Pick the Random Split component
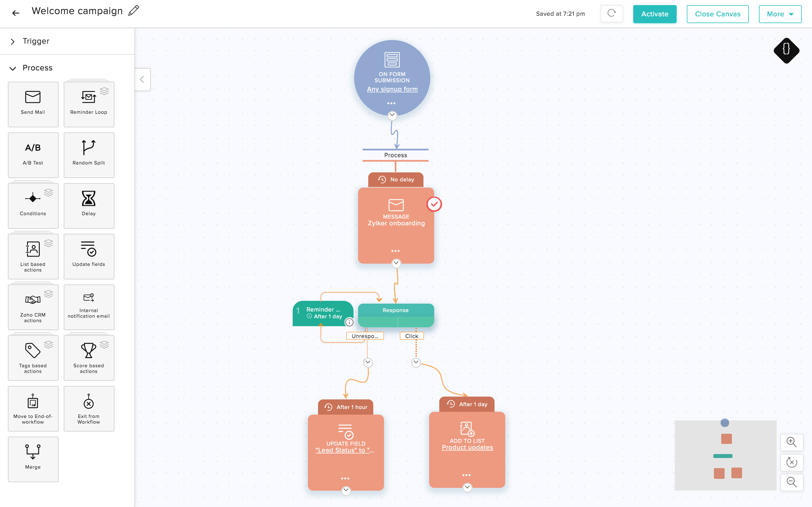812x507 pixels. point(89,155)
